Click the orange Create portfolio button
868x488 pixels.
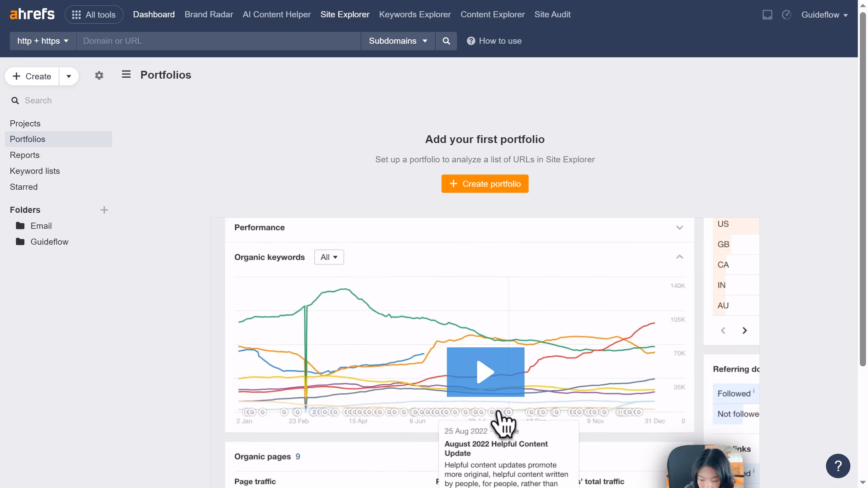(x=485, y=184)
